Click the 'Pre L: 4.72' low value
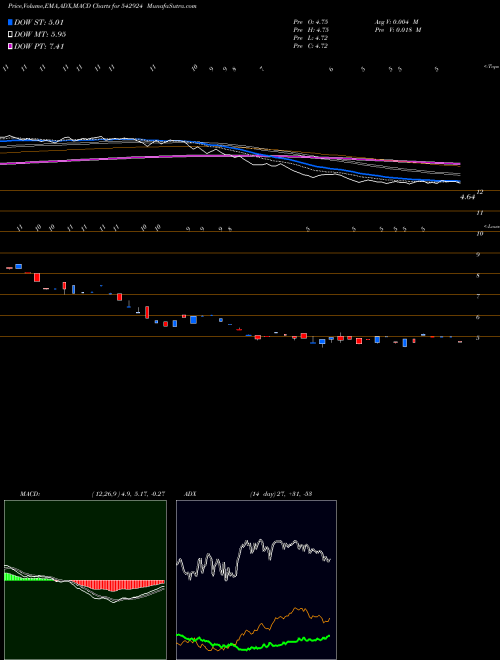This screenshot has height=660, width=500. click(x=311, y=38)
